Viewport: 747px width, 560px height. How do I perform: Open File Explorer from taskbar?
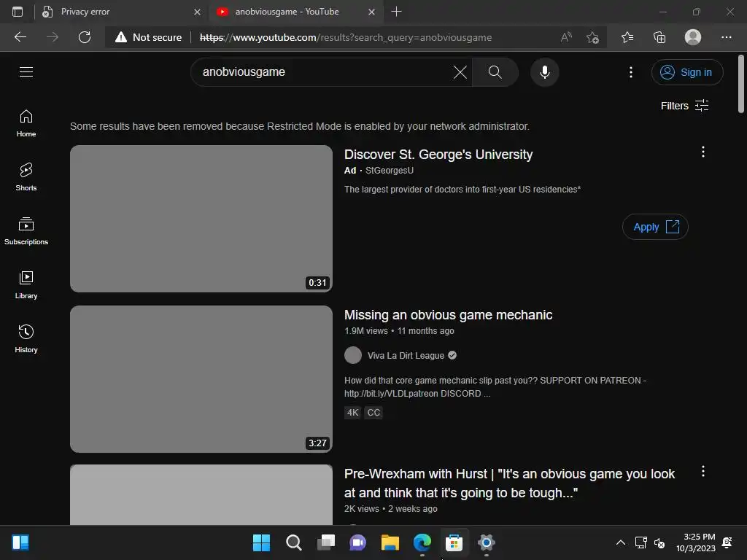[x=390, y=542]
